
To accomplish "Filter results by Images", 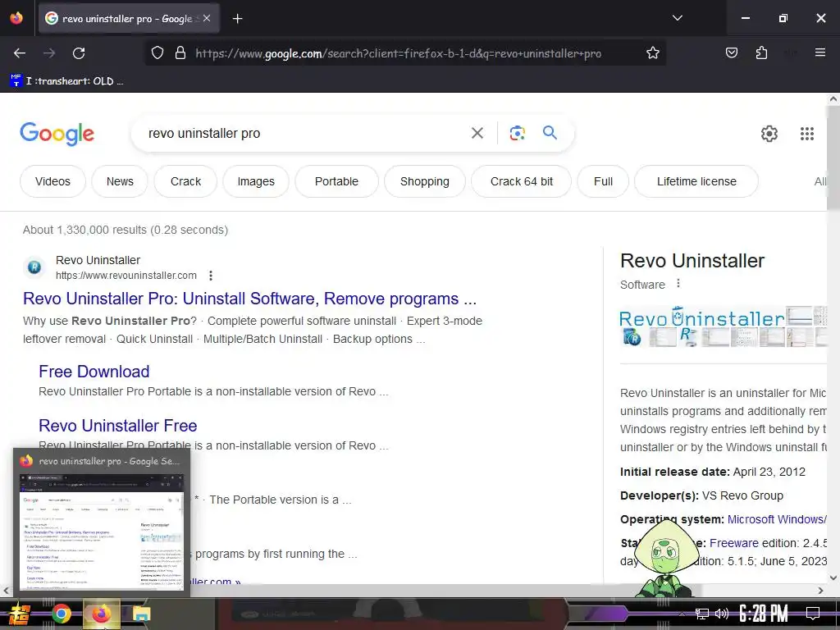I will pyautogui.click(x=256, y=181).
